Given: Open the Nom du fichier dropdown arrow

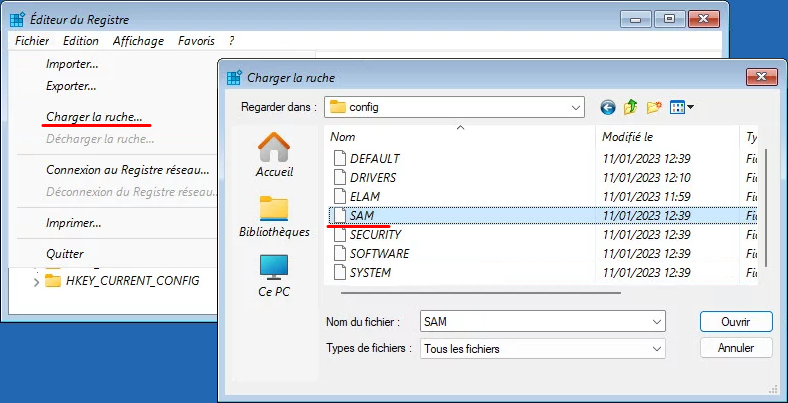Looking at the screenshot, I should pos(657,322).
